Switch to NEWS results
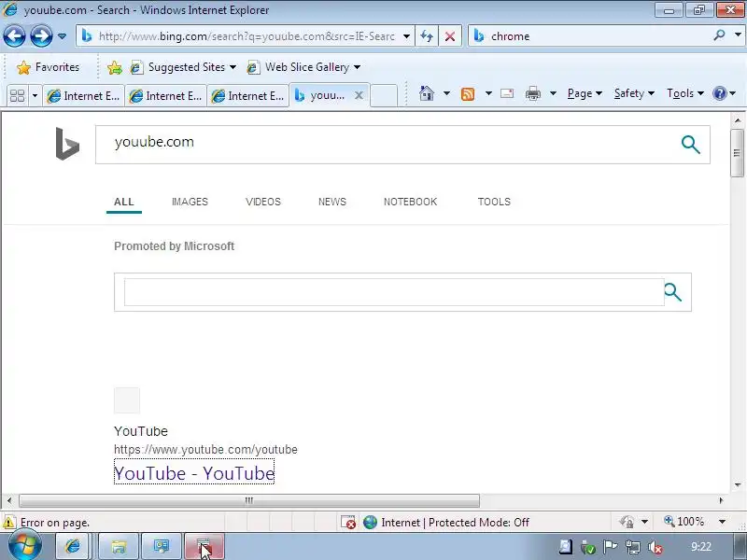 pyautogui.click(x=332, y=202)
